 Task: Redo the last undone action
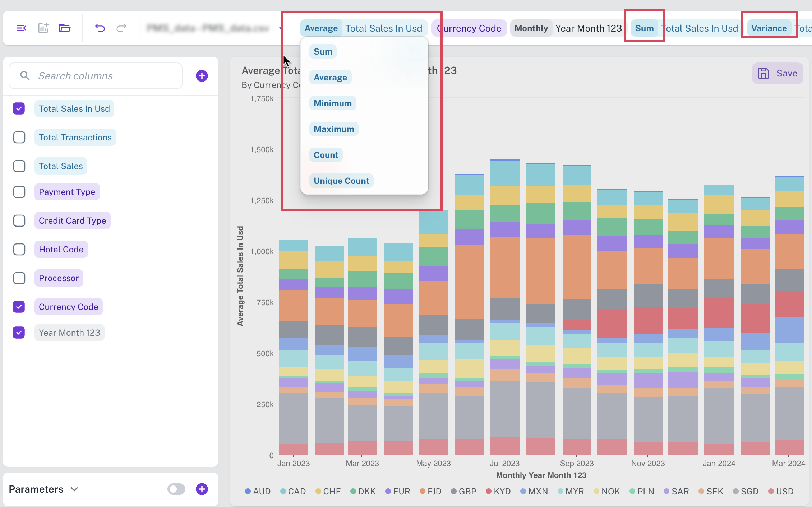coord(121,28)
